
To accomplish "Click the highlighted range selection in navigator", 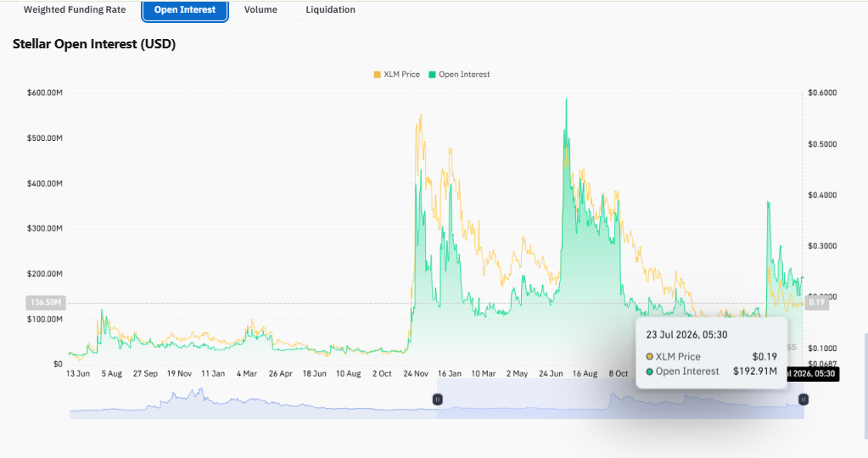I will coord(620,399).
